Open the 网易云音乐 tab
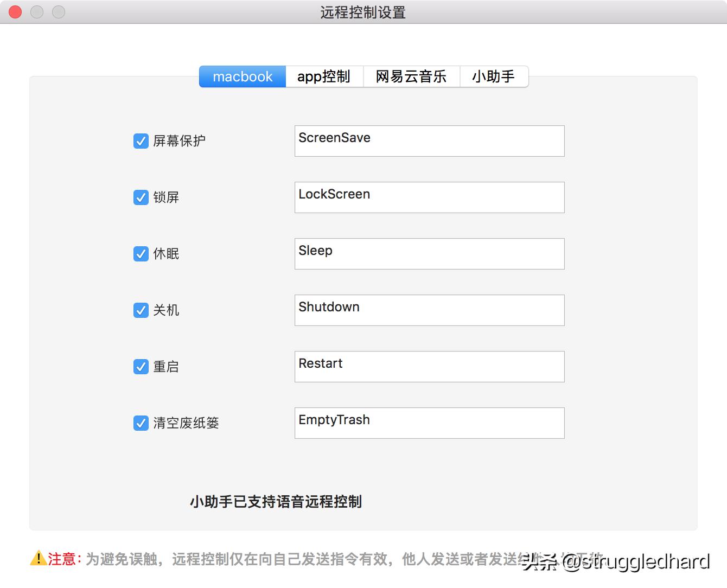Screen dimensions: 727x588 (411, 76)
